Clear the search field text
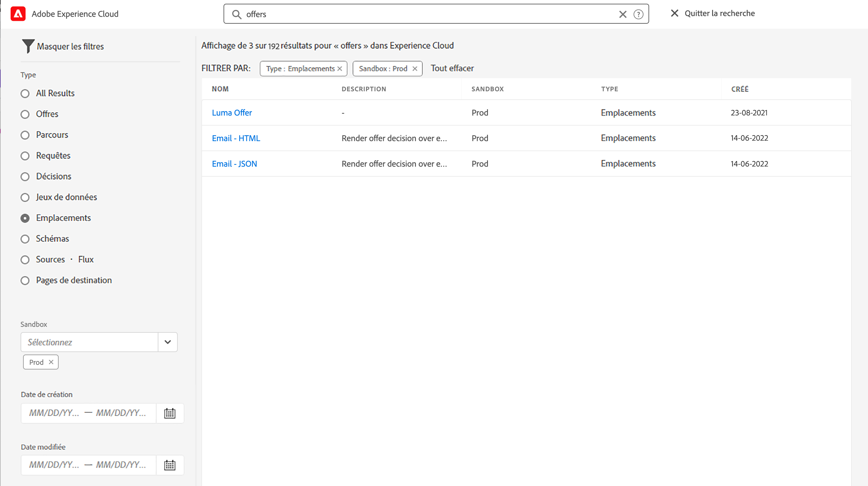868x486 pixels. (x=622, y=14)
